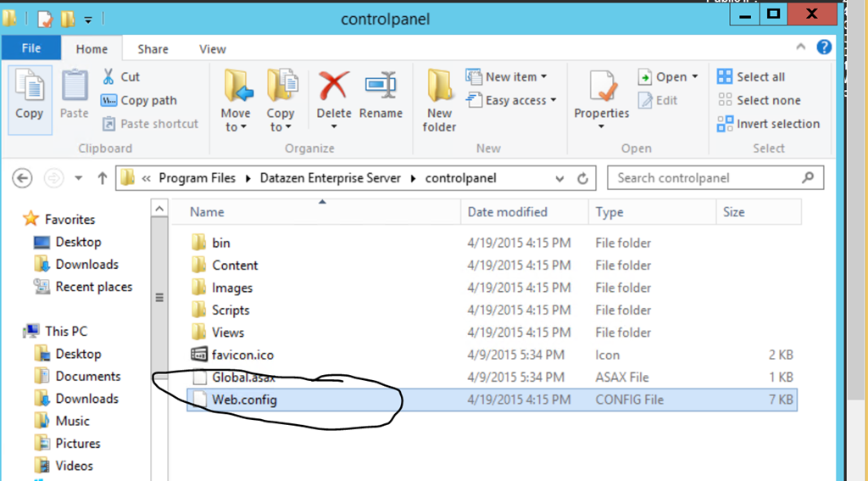Image resolution: width=868 pixels, height=481 pixels.
Task: Click the Help question mark icon
Action: click(824, 48)
